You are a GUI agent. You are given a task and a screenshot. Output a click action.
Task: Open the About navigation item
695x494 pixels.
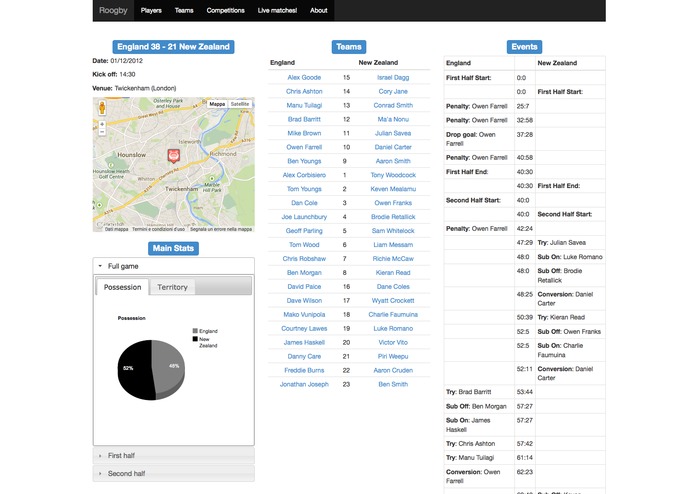click(319, 10)
